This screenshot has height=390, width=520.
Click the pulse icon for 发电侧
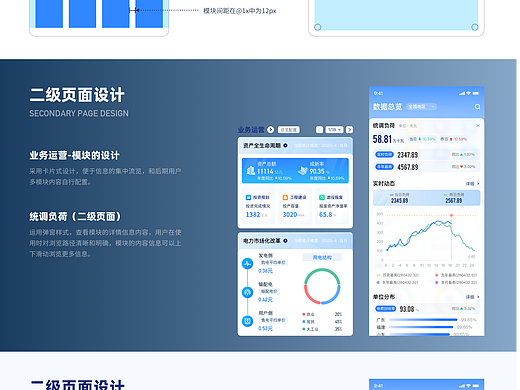tap(247, 264)
